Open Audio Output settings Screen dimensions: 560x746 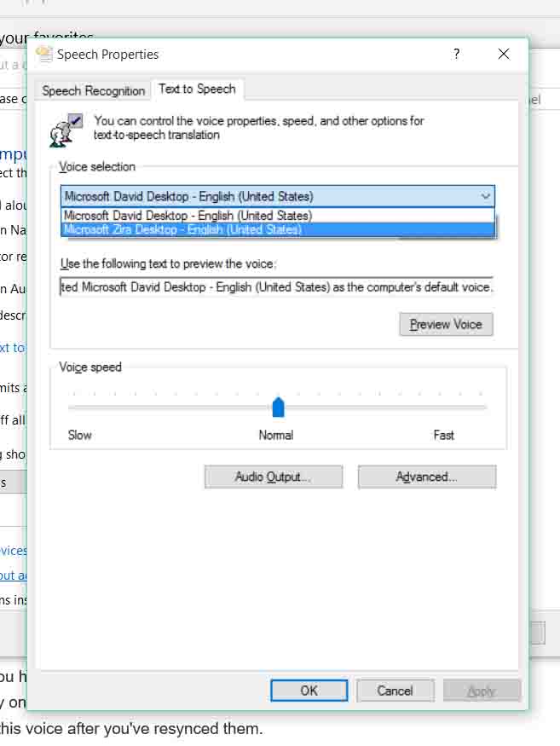pyautogui.click(x=273, y=477)
